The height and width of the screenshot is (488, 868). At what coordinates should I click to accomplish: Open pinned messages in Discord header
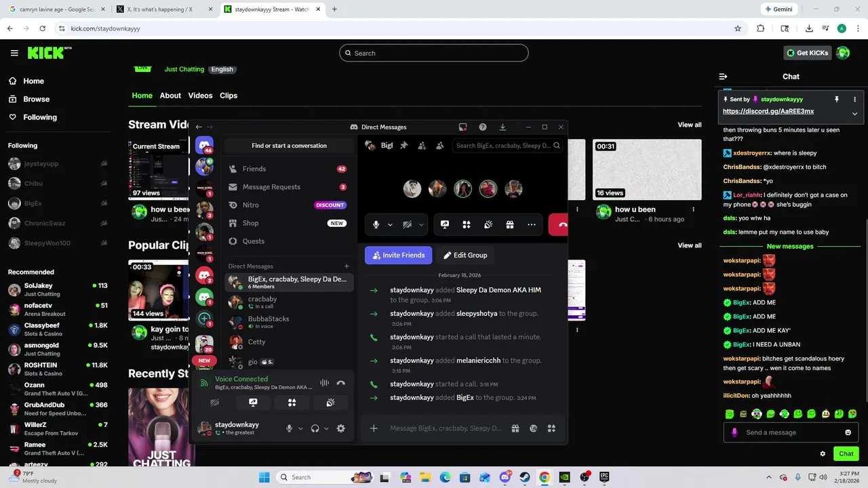point(404,145)
